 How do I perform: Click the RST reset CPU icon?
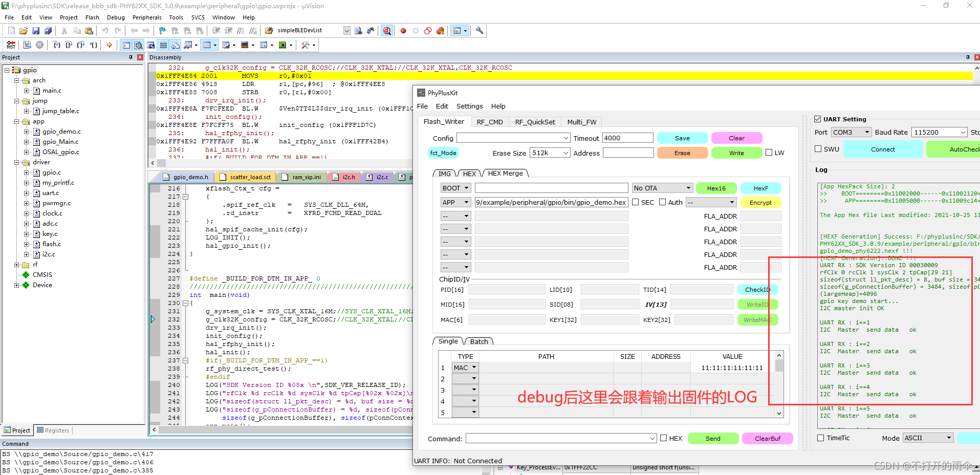(11, 45)
